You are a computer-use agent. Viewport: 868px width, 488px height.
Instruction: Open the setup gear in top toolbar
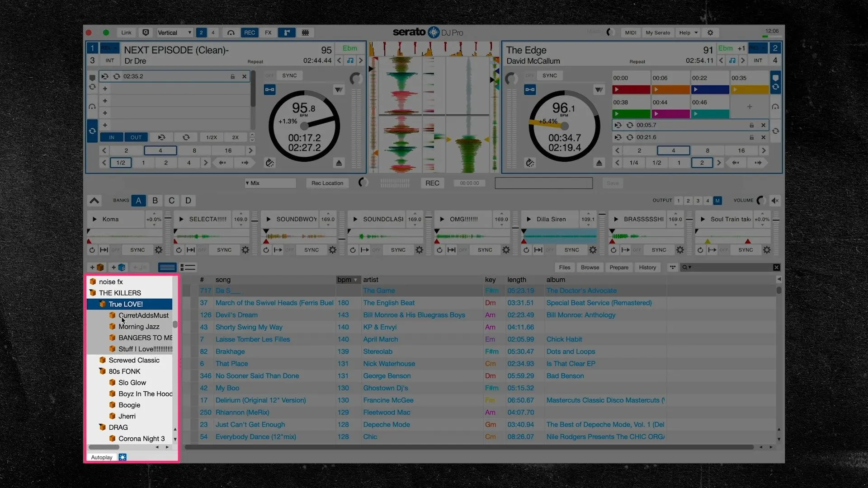point(710,33)
